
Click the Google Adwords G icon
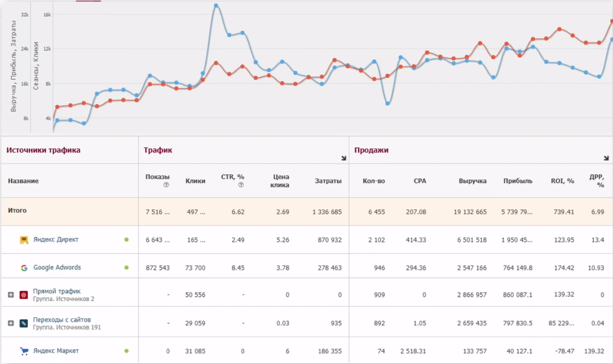[24, 268]
